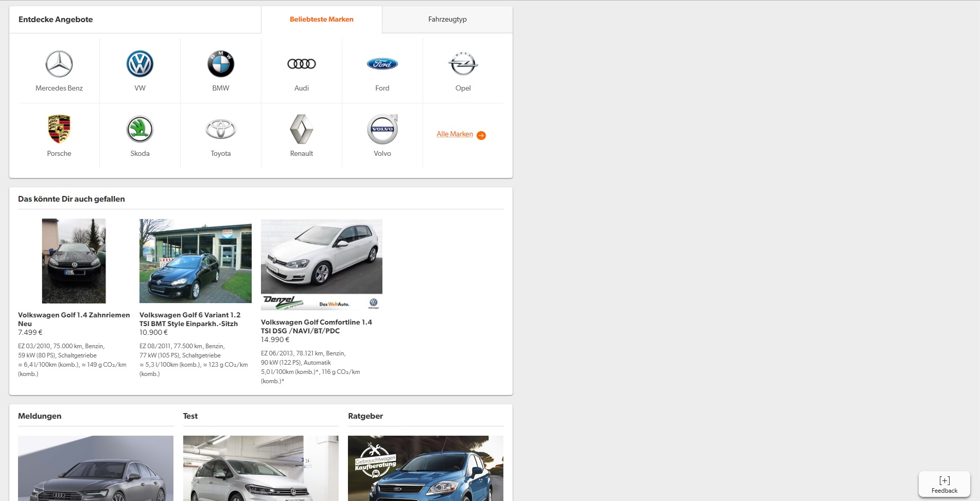Select the Mercedes Benz star logo
This screenshot has width=980, height=501.
59,64
